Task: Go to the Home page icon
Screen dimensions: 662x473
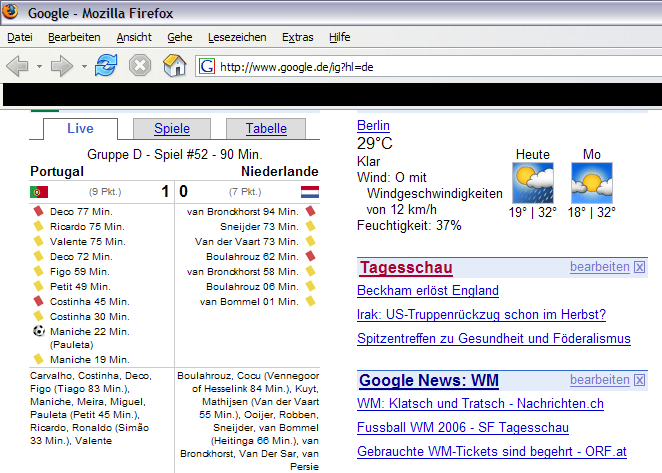Action: pyautogui.click(x=174, y=65)
